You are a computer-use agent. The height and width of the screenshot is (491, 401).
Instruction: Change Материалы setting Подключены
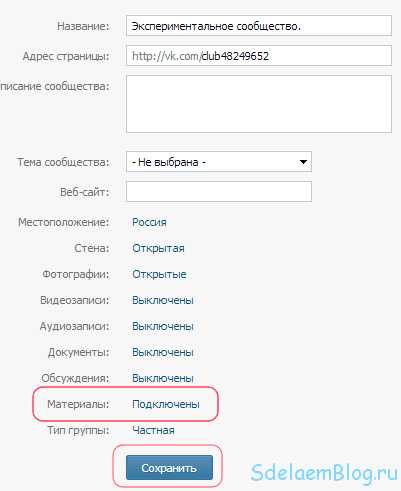pos(166,404)
